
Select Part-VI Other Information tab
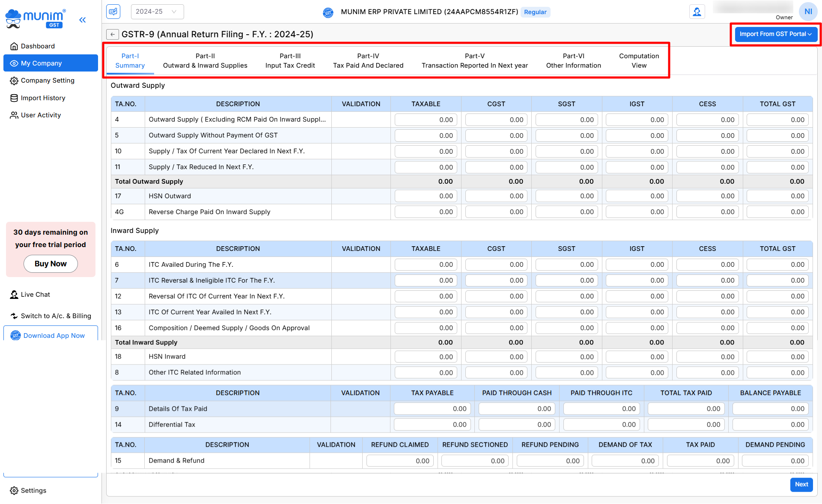(x=573, y=61)
